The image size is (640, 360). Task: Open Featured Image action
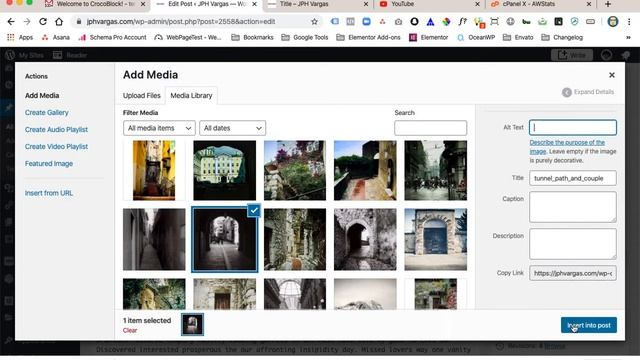[x=49, y=164]
